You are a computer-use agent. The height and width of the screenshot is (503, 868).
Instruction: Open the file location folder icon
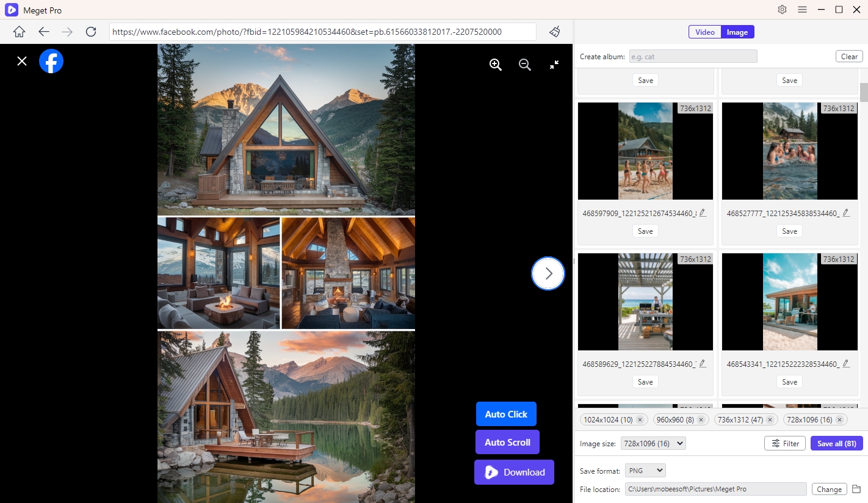click(856, 489)
